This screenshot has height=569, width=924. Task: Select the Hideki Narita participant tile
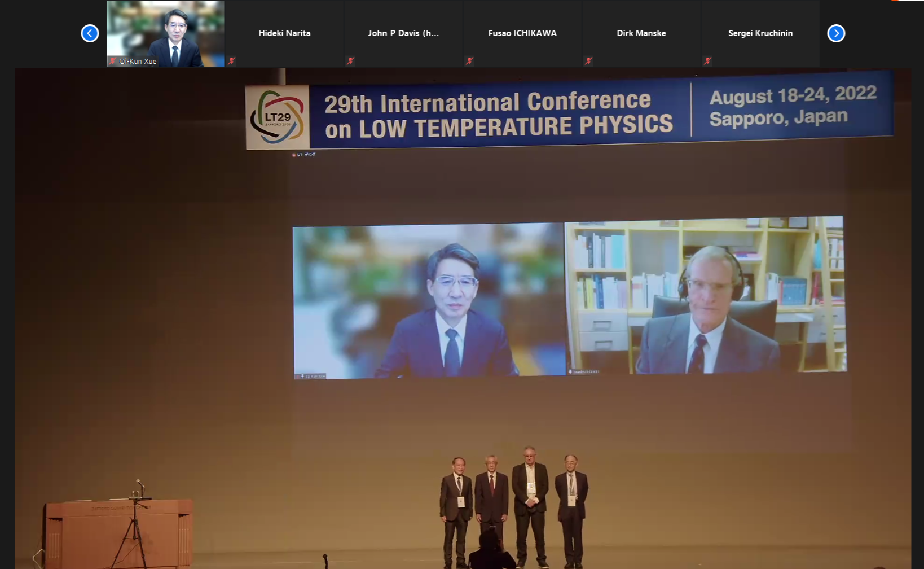click(284, 33)
